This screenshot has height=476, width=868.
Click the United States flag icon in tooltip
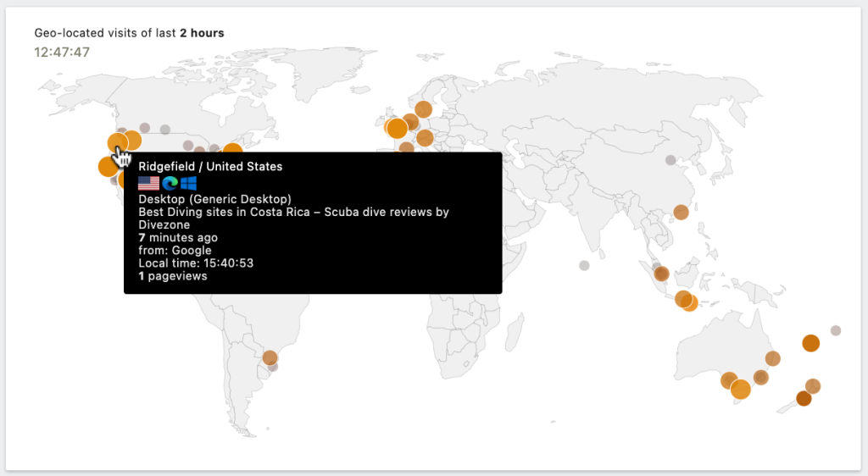(x=148, y=183)
